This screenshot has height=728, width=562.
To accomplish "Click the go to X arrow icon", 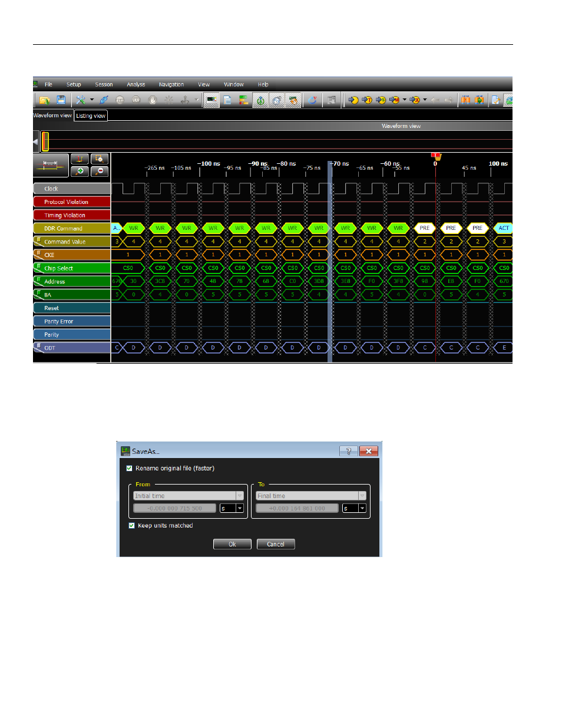I will click(415, 100).
